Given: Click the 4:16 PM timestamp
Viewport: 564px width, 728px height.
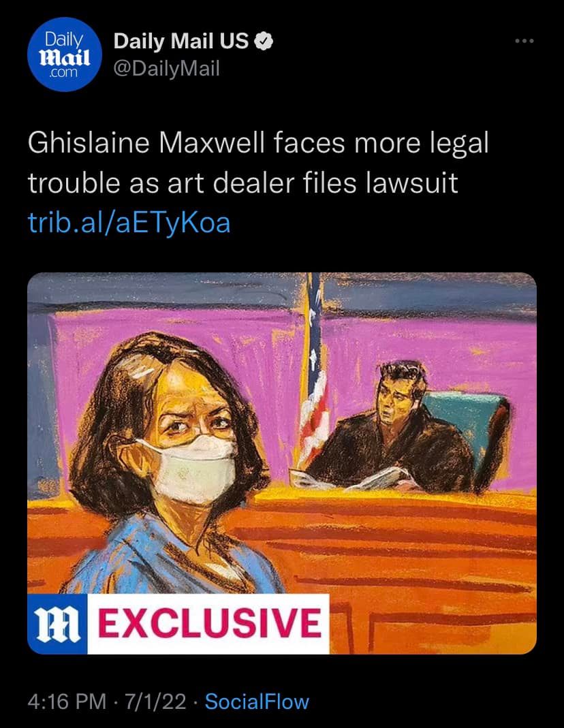Looking at the screenshot, I should (67, 701).
